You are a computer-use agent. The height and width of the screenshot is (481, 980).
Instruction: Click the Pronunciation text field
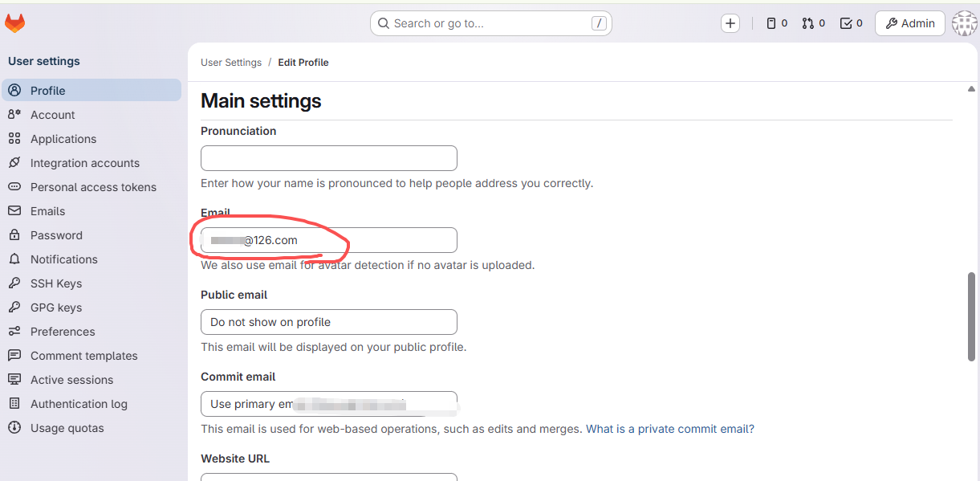[328, 158]
